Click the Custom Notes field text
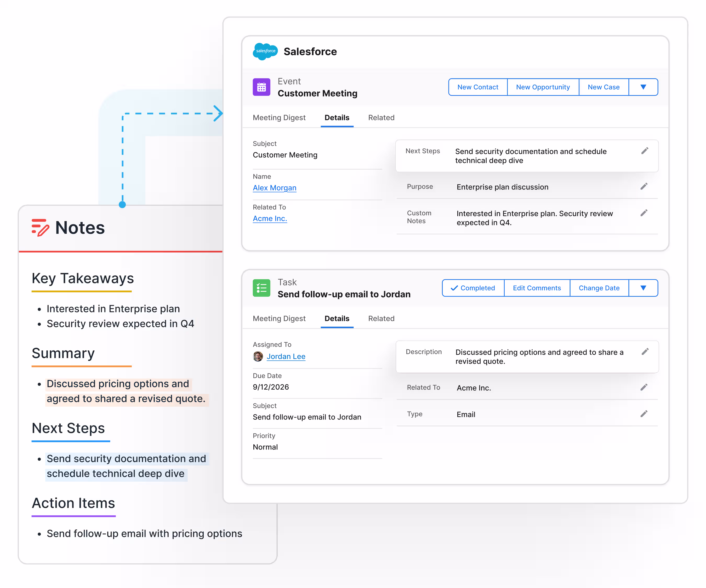This screenshot has height=588, width=706. click(x=534, y=218)
